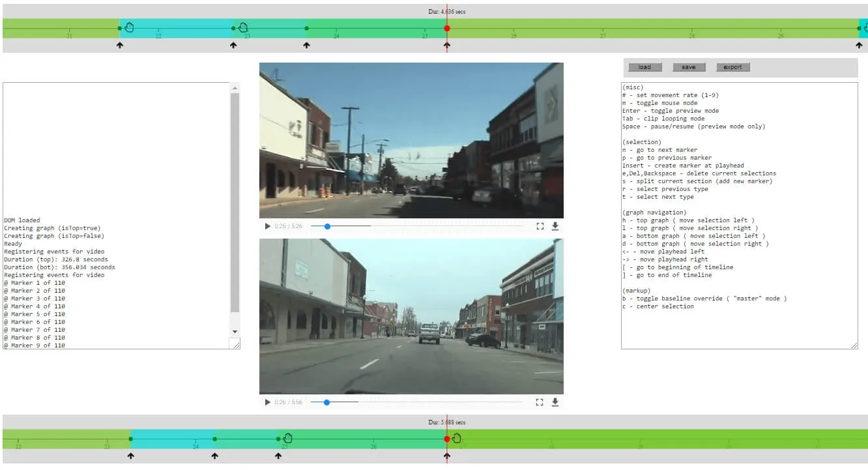Click the hand icon near mark 25 on the bottom timeline
Image resolution: width=868 pixels, height=470 pixels.
pyautogui.click(x=288, y=437)
